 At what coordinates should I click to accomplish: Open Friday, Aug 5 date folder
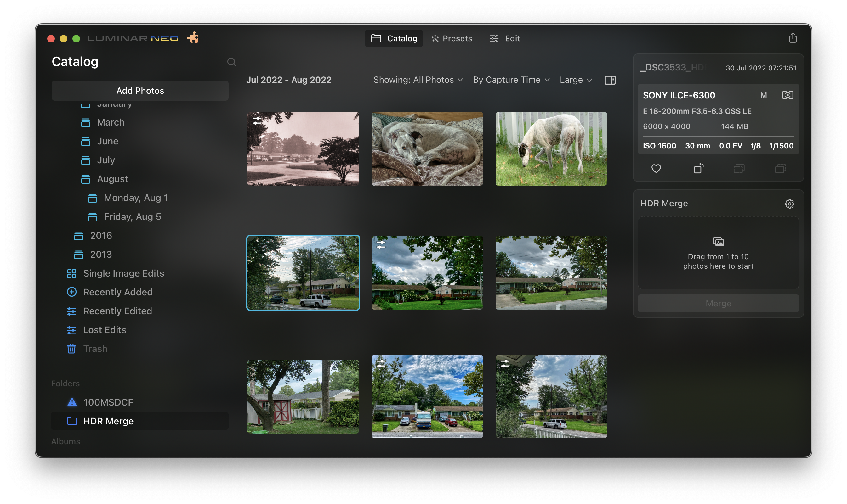132,217
